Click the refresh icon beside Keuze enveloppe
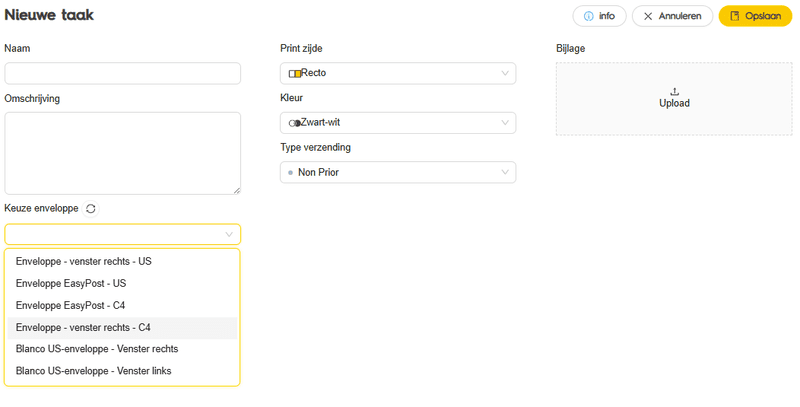Viewport: 800px width, 407px height. [x=91, y=209]
